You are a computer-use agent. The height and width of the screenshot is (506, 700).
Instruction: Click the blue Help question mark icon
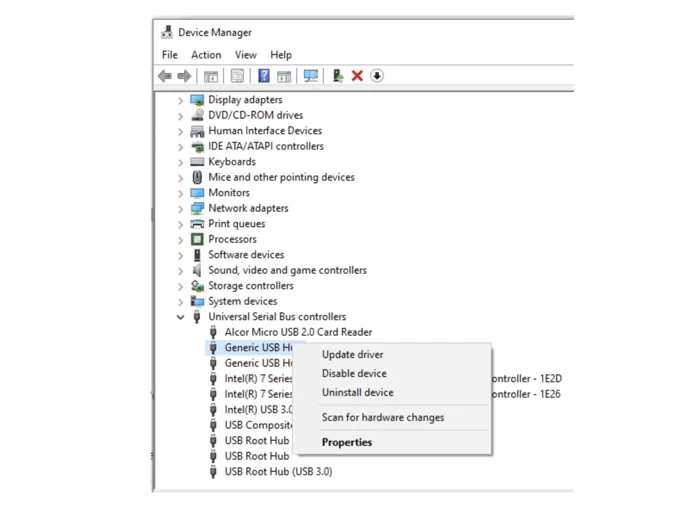point(264,76)
